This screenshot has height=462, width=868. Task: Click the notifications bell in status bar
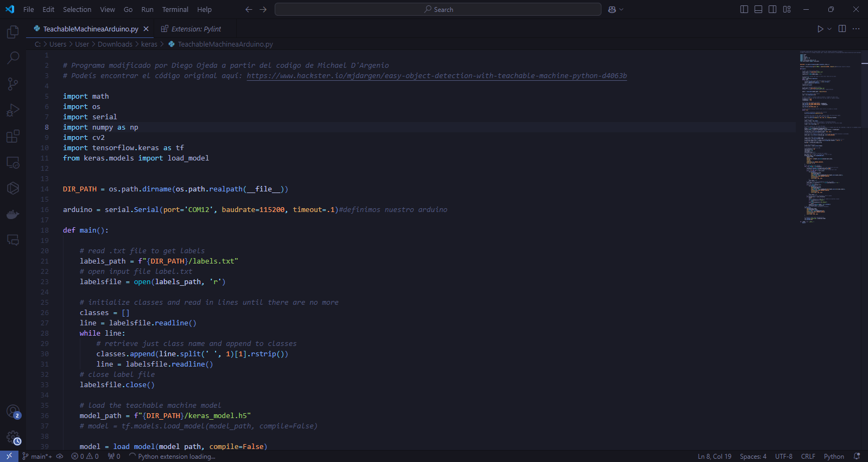pyautogui.click(x=857, y=456)
